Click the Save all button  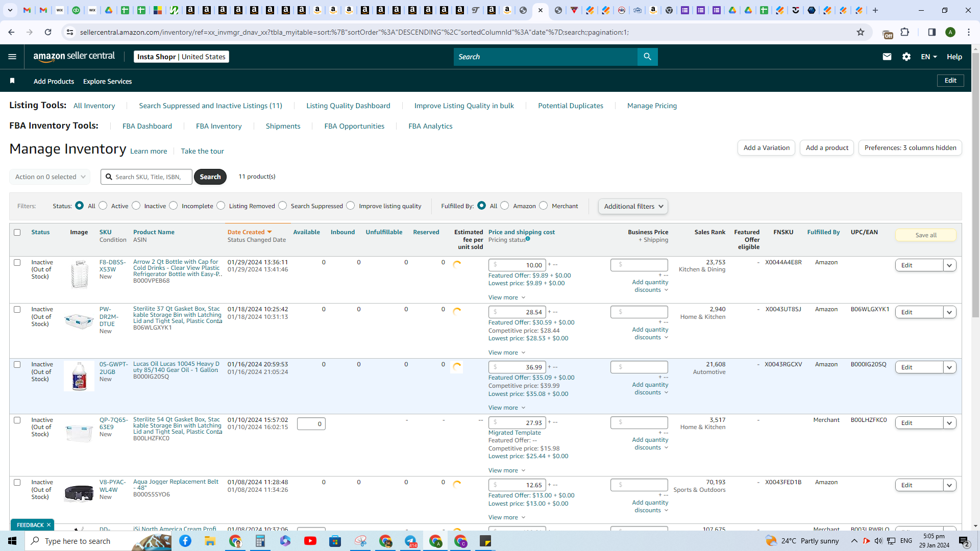click(x=925, y=235)
